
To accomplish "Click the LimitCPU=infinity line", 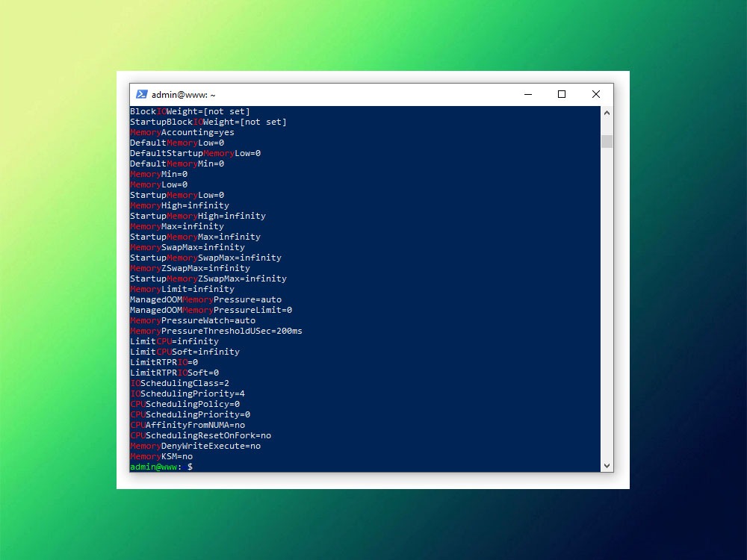I will (174, 341).
